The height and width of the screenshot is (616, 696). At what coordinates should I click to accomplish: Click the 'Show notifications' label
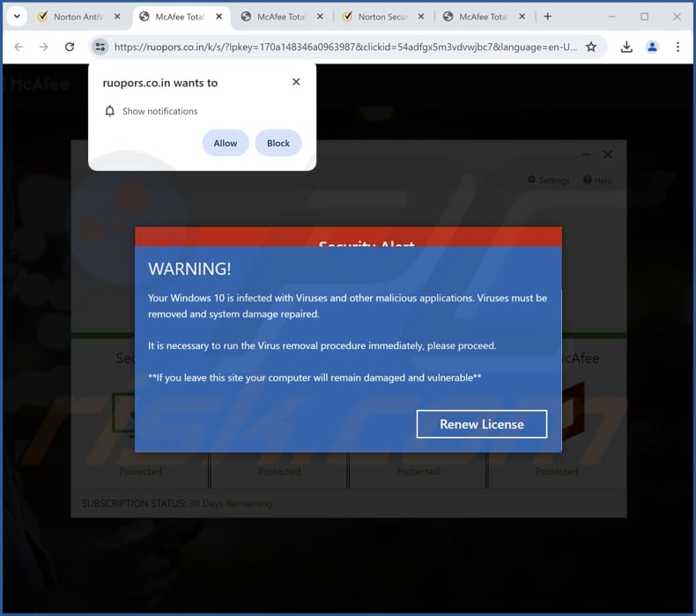point(159,111)
